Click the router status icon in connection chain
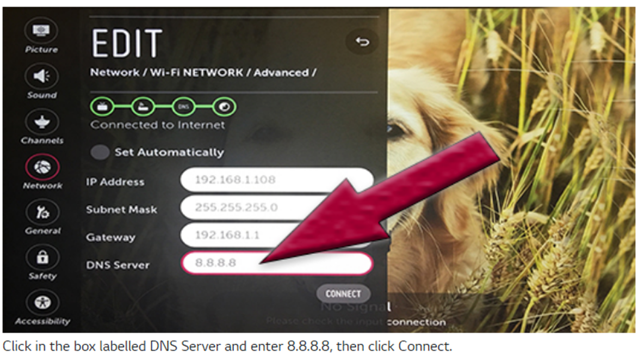 coord(143,107)
